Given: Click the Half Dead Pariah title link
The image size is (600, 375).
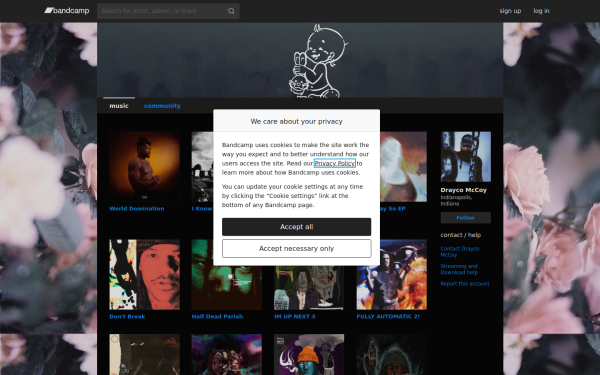Looking at the screenshot, I should [x=217, y=316].
